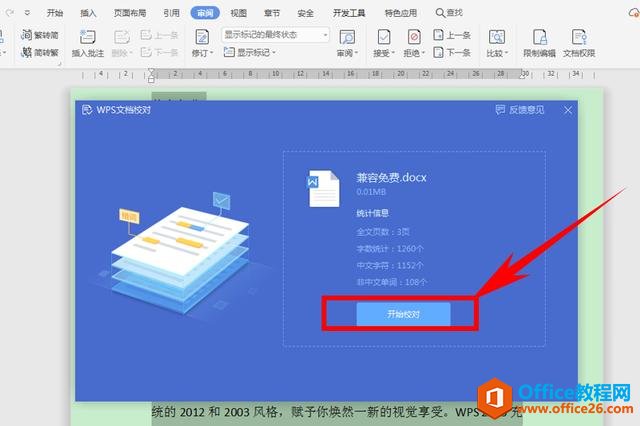Click the 反馈意见 feedback link
Image resolution: width=640 pixels, height=426 pixels.
(520, 110)
